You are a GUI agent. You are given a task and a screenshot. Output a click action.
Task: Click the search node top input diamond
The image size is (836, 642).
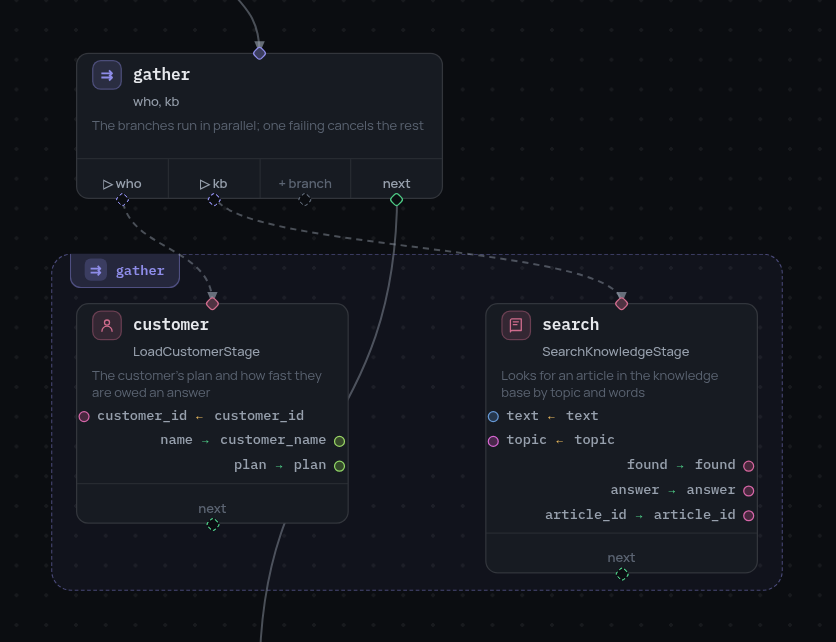click(621, 303)
